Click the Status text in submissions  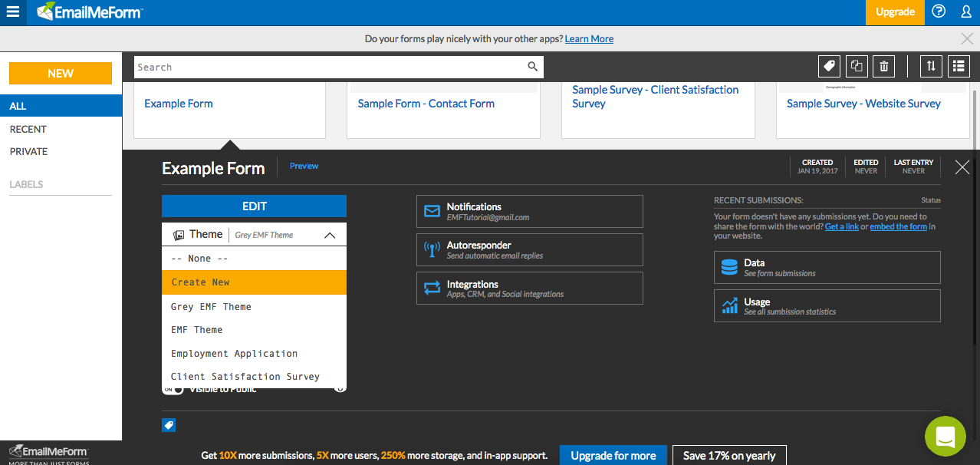click(931, 200)
